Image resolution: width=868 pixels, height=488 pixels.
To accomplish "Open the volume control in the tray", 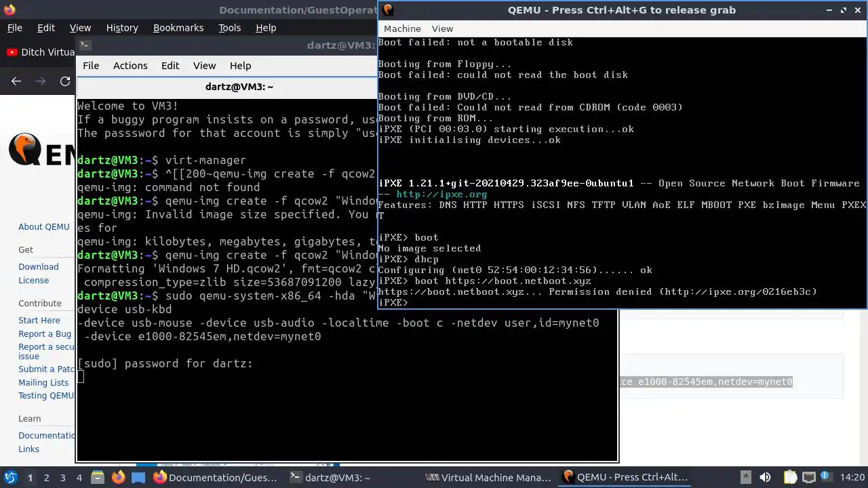I will 765,478.
